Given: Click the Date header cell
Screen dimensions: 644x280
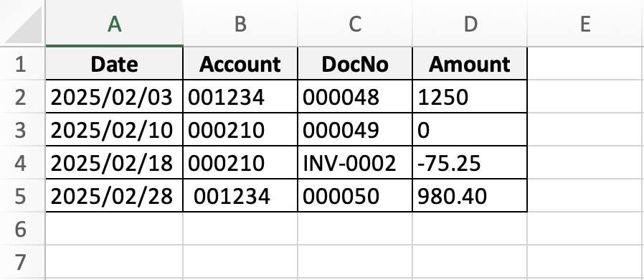Looking at the screenshot, I should pos(114,64).
